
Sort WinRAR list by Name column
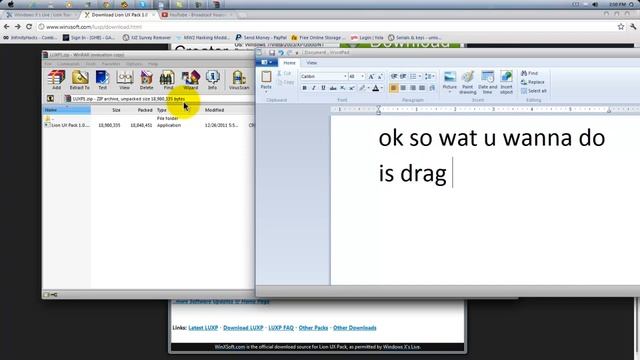click(x=67, y=110)
